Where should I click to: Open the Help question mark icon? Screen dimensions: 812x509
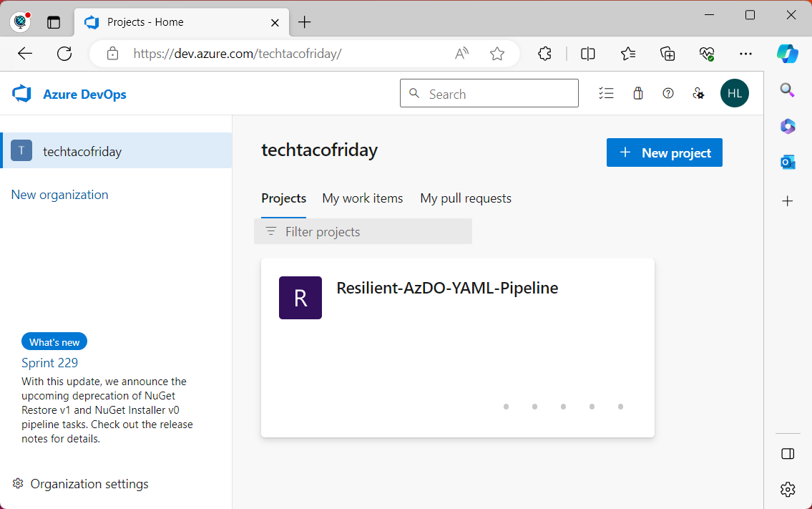pos(668,93)
